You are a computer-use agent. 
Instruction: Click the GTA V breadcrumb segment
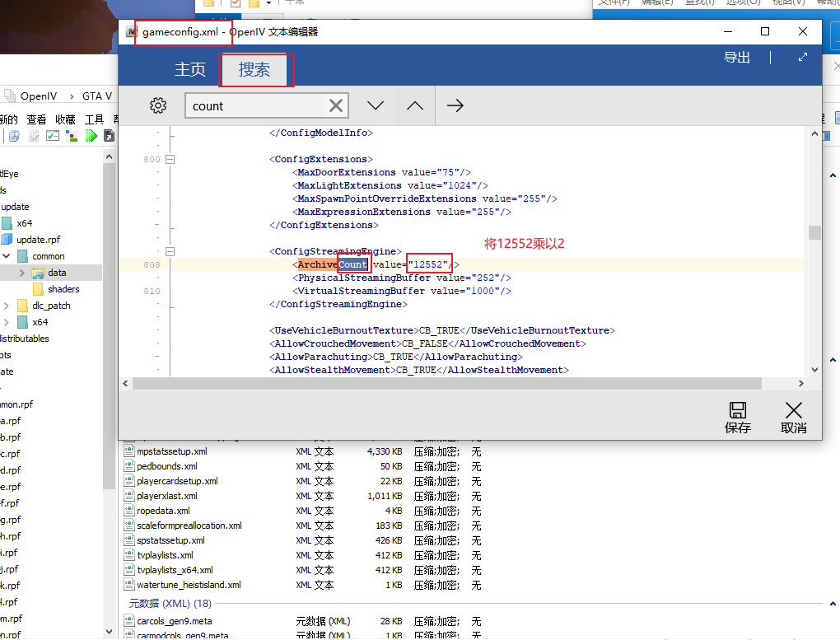(x=97, y=96)
